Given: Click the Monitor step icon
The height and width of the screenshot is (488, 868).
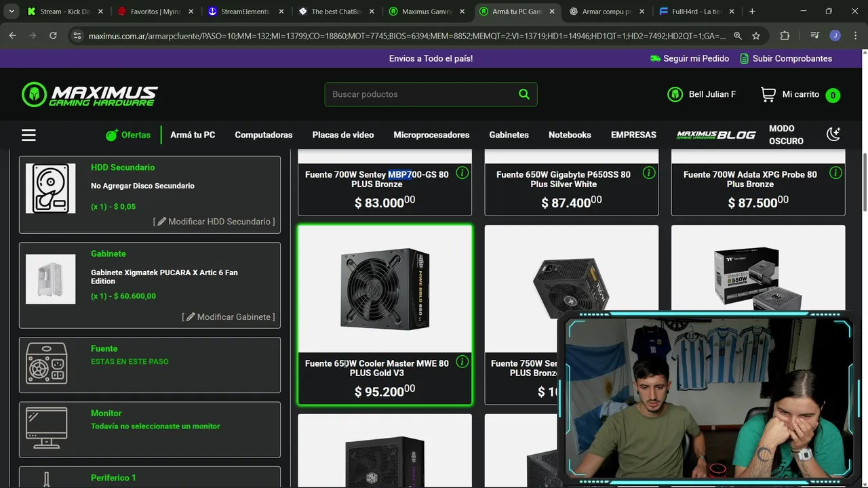Looking at the screenshot, I should [x=46, y=428].
